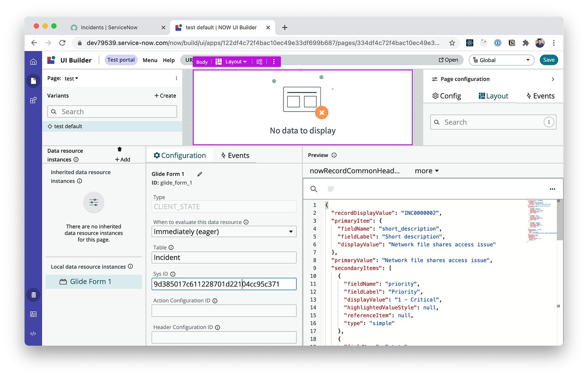This screenshot has width=588, height=378.
Task: Open Body component settings sliders icon
Action: 260,62
